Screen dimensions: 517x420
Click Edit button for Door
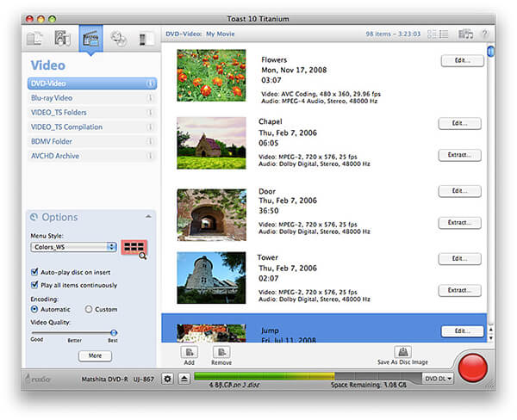[x=459, y=191]
